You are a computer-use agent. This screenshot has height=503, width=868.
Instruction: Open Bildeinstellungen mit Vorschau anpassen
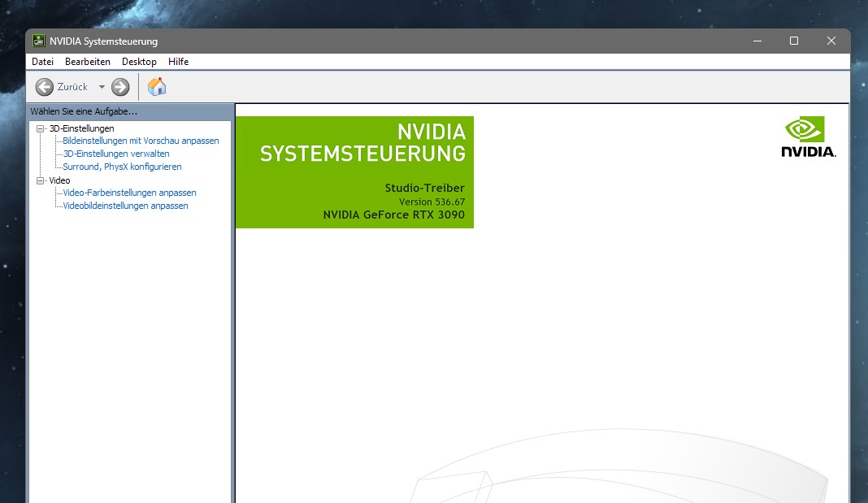click(141, 141)
